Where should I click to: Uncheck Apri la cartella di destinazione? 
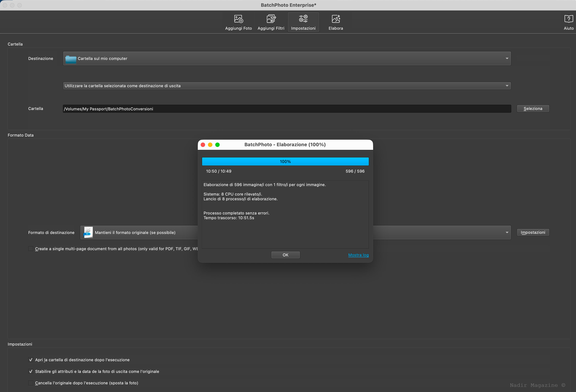click(x=31, y=360)
